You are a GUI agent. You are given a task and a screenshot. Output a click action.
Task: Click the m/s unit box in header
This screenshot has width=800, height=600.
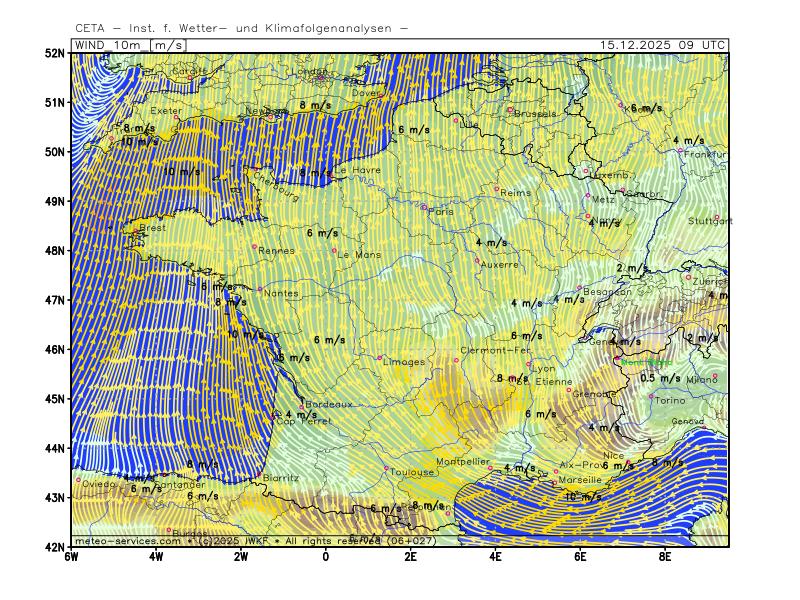(x=167, y=45)
